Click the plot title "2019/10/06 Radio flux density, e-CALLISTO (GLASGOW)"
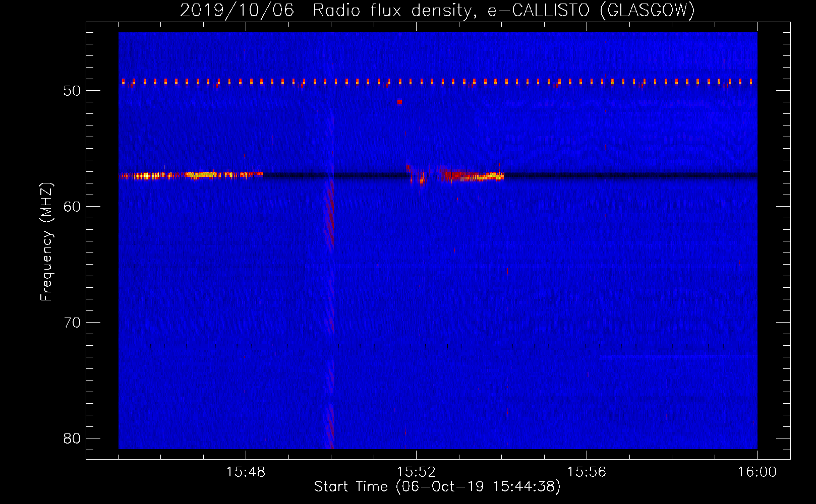 437,10
